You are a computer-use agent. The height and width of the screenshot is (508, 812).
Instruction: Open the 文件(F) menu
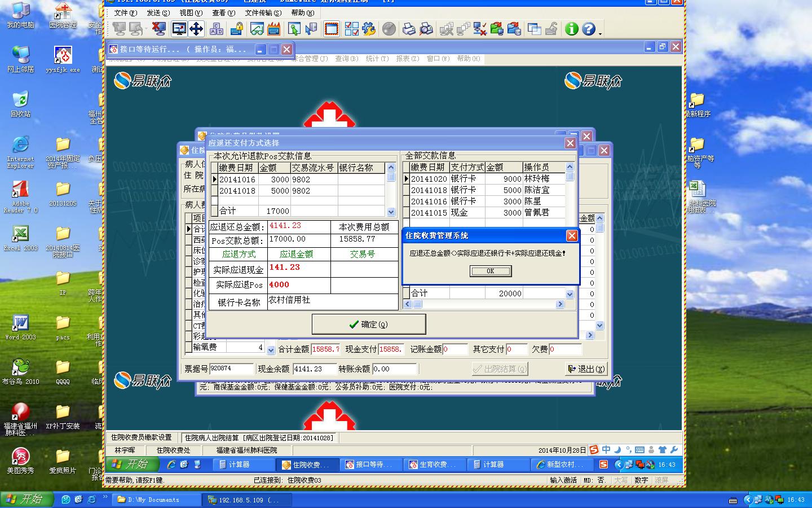125,13
